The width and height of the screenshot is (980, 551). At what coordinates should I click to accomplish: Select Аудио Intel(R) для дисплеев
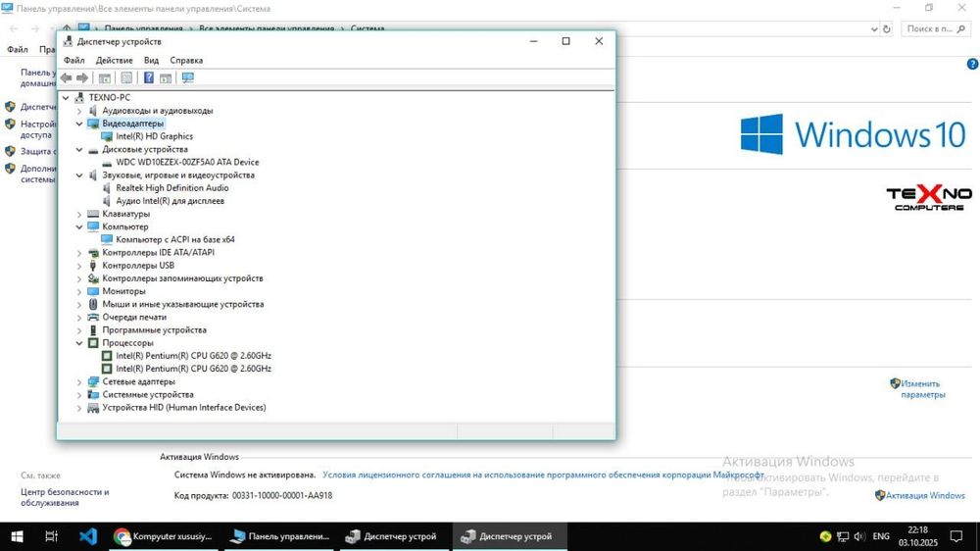170,201
